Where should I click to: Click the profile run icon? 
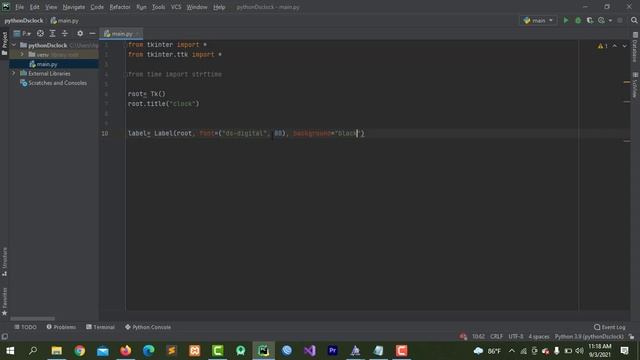point(601,20)
